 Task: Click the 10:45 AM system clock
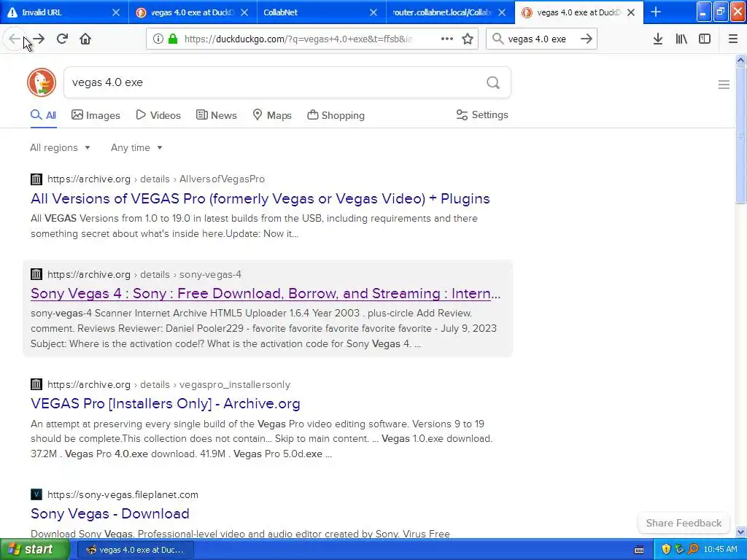click(720, 550)
